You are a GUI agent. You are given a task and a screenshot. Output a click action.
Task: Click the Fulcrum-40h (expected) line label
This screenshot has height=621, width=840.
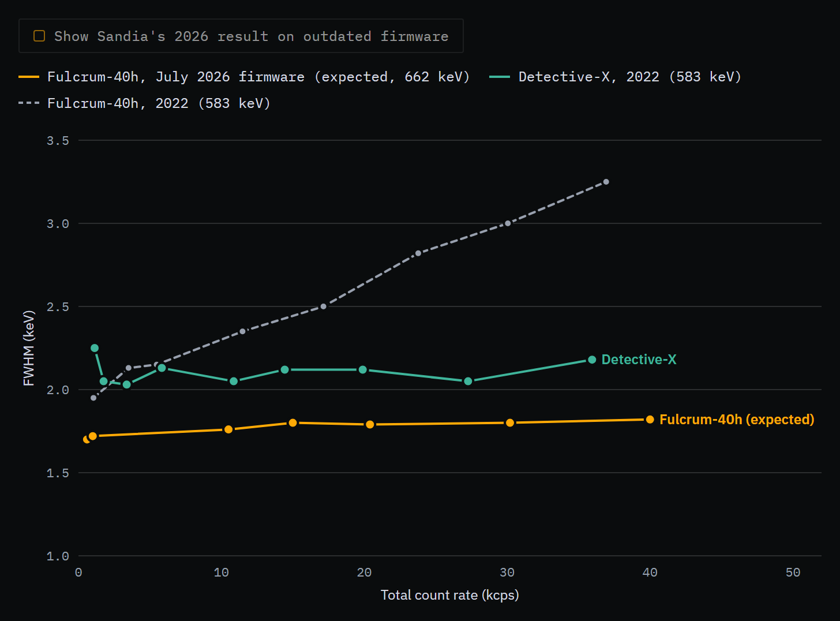[x=737, y=420]
